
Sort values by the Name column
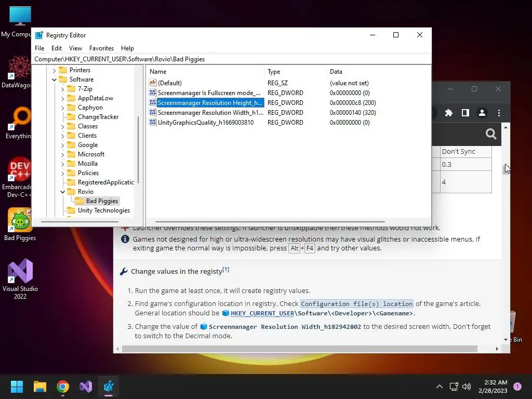point(205,72)
